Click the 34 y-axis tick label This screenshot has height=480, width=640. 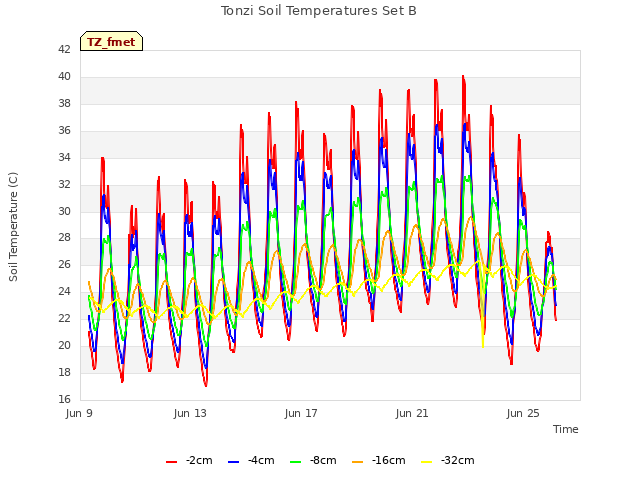tap(64, 157)
